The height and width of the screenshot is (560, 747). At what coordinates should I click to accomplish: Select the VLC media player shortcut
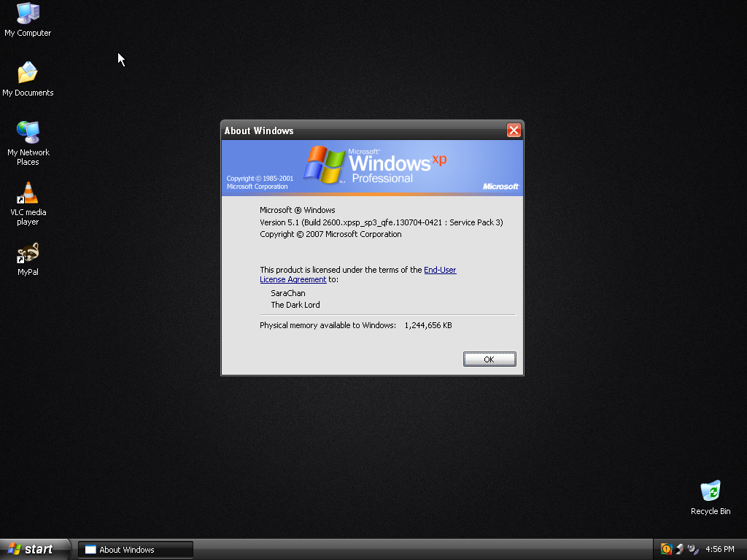[x=28, y=203]
